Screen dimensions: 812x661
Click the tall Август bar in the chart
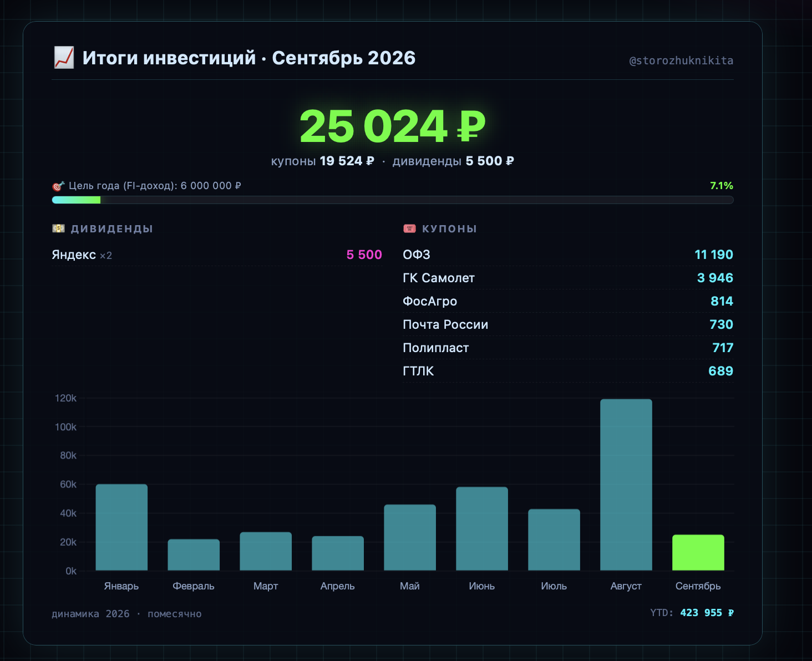[x=626, y=485]
